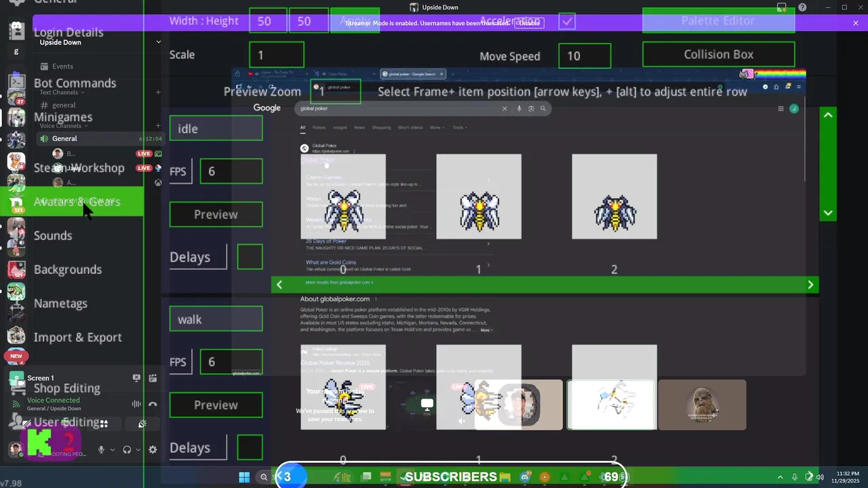Click the walk animation name field

(216, 319)
